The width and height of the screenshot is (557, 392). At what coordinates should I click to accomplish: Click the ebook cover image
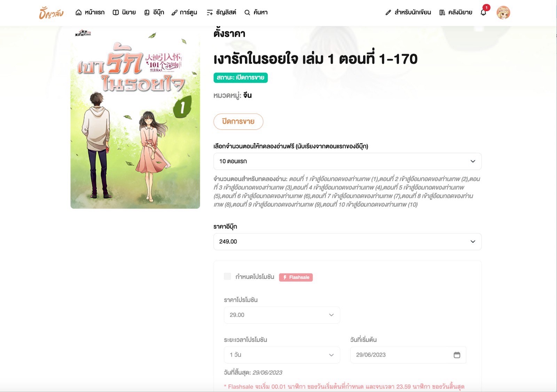[135, 118]
